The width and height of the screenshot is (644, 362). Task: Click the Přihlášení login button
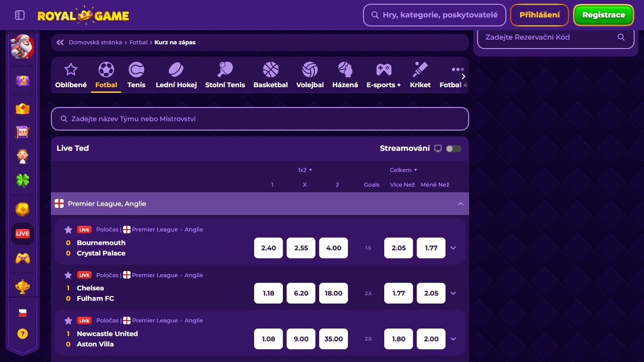[540, 15]
